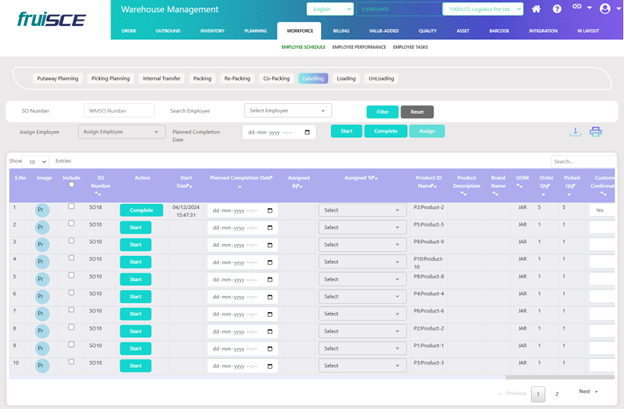Switch to the Picking Planning tab
This screenshot has height=409, width=624.
tap(110, 77)
